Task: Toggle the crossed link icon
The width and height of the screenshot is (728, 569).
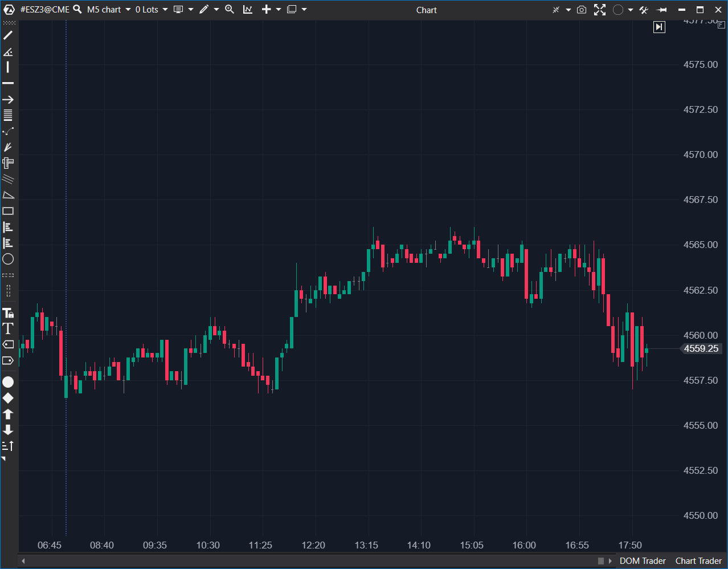Action: click(556, 10)
